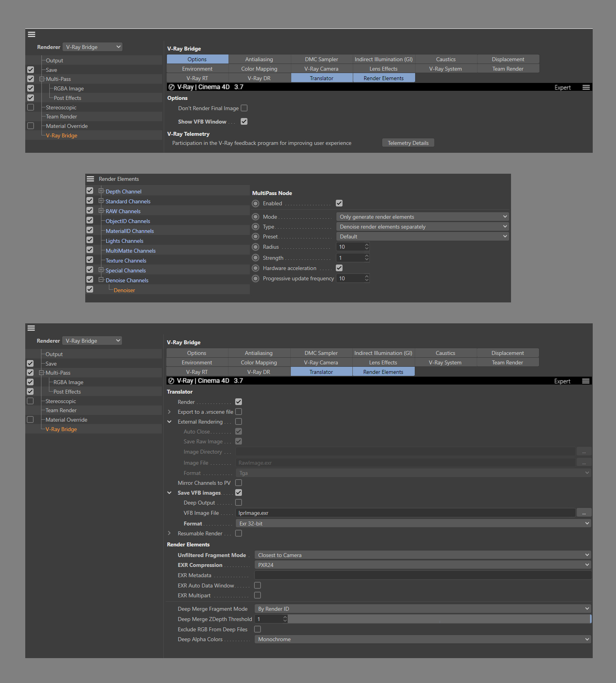616x683 pixels.
Task: Click animation dot beside Type parameter
Action: [x=256, y=227]
